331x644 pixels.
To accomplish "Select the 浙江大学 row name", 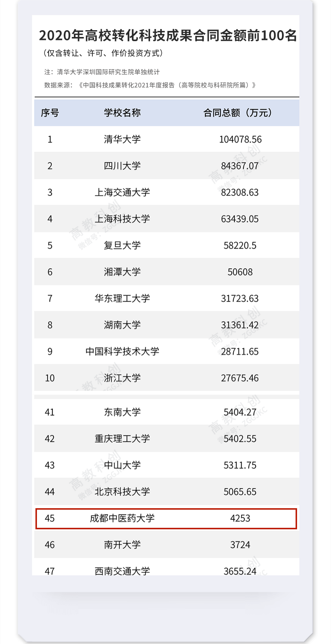I will (x=122, y=378).
